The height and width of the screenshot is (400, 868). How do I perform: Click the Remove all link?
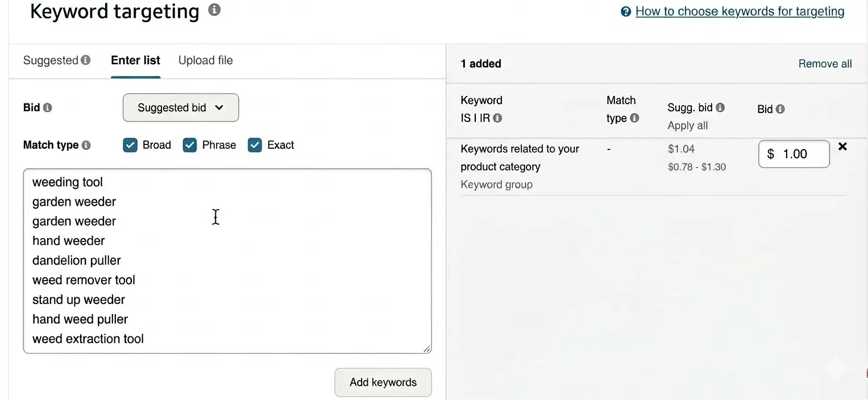click(825, 63)
